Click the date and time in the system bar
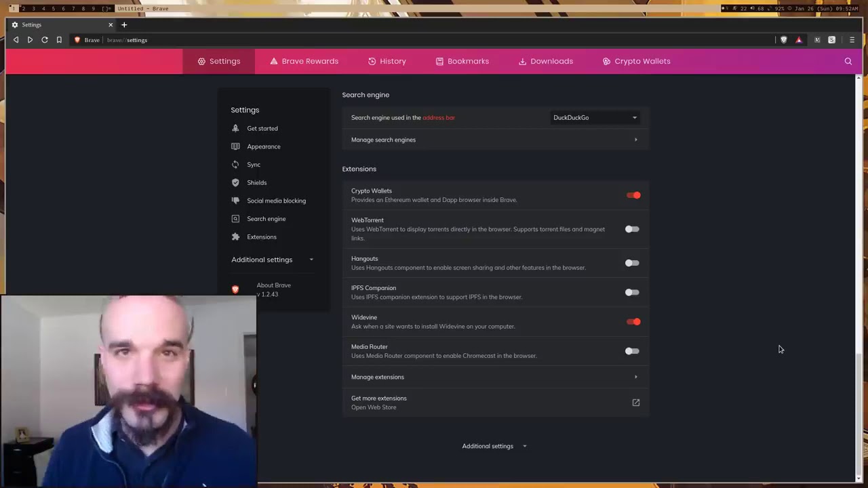This screenshot has height=488, width=868. [825, 8]
